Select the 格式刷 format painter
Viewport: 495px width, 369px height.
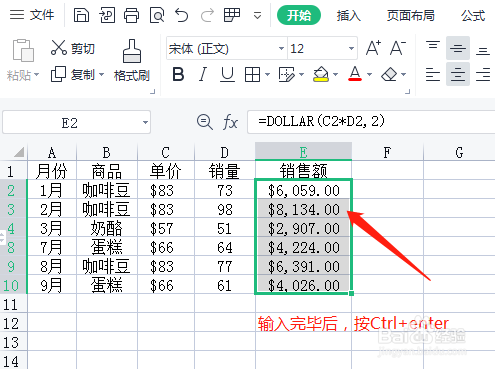click(132, 60)
